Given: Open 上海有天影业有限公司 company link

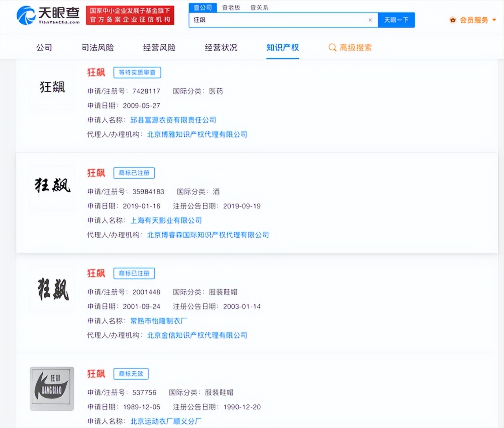Looking at the screenshot, I should pos(166,220).
